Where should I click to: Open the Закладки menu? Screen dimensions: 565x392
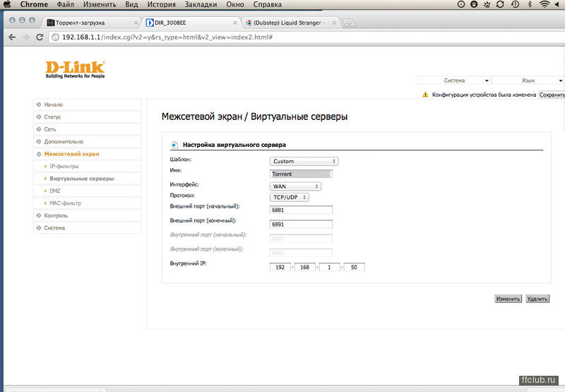coord(201,4)
